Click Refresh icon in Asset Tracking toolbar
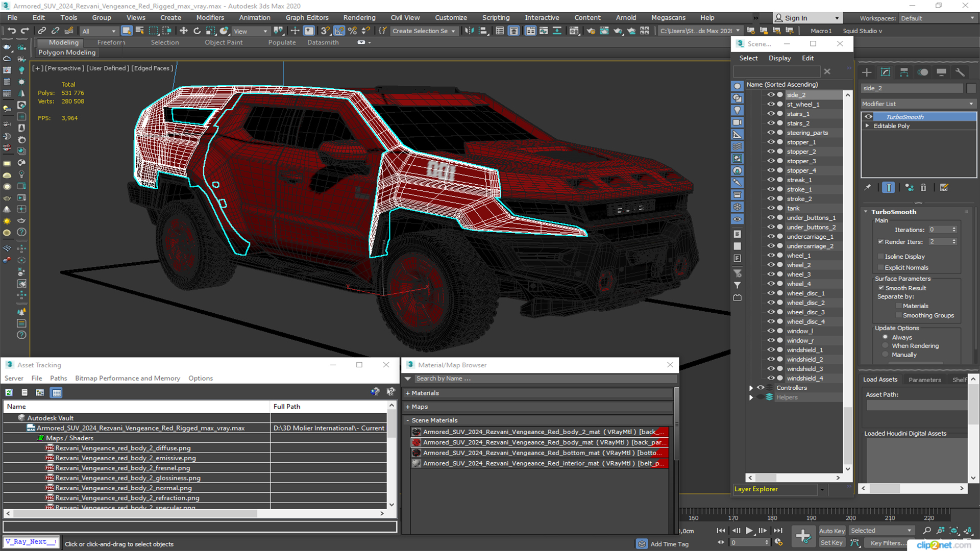The height and width of the screenshot is (551, 980). tap(9, 392)
